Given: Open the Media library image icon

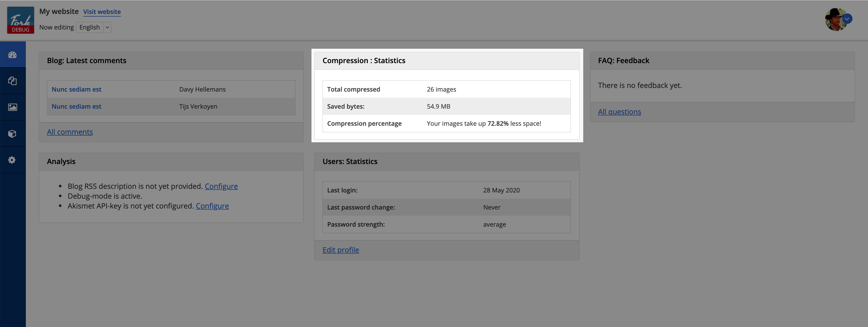Looking at the screenshot, I should point(12,107).
